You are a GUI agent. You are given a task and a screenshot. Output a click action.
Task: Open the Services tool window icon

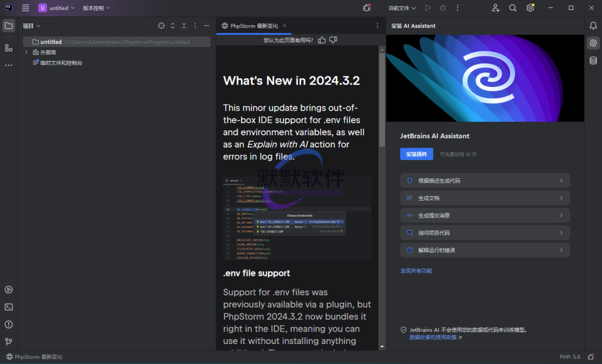click(8, 289)
